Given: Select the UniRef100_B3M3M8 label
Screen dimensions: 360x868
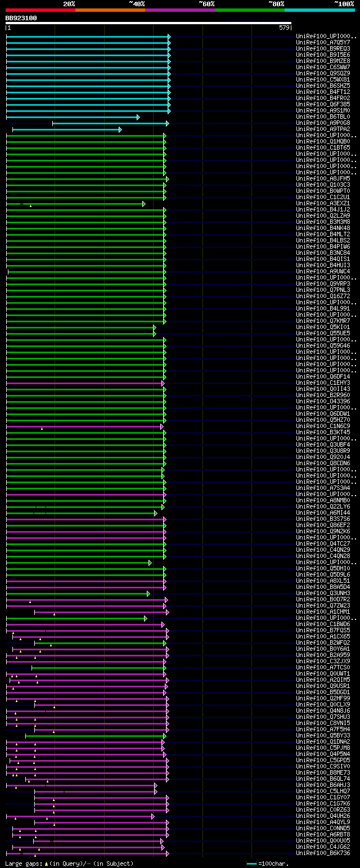Looking at the screenshot, I should click(323, 222).
